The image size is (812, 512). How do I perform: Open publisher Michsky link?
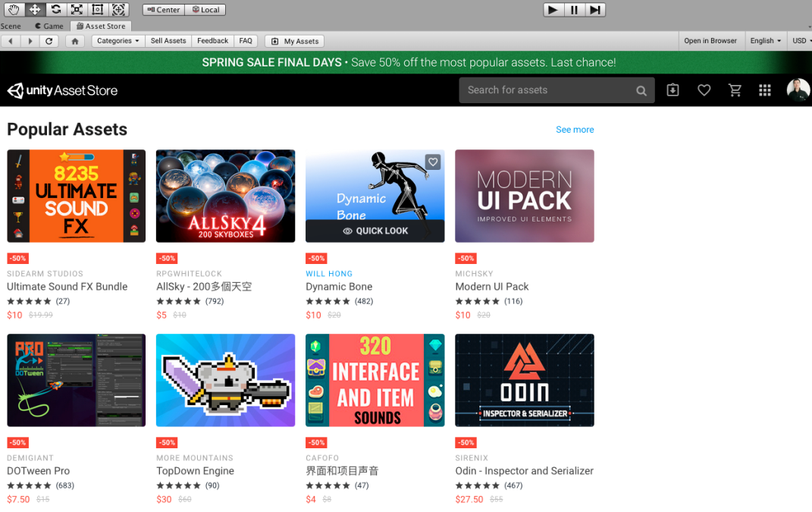pos(474,274)
